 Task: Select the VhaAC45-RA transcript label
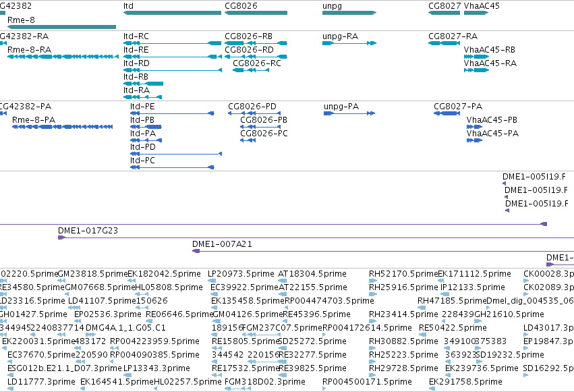click(490, 63)
